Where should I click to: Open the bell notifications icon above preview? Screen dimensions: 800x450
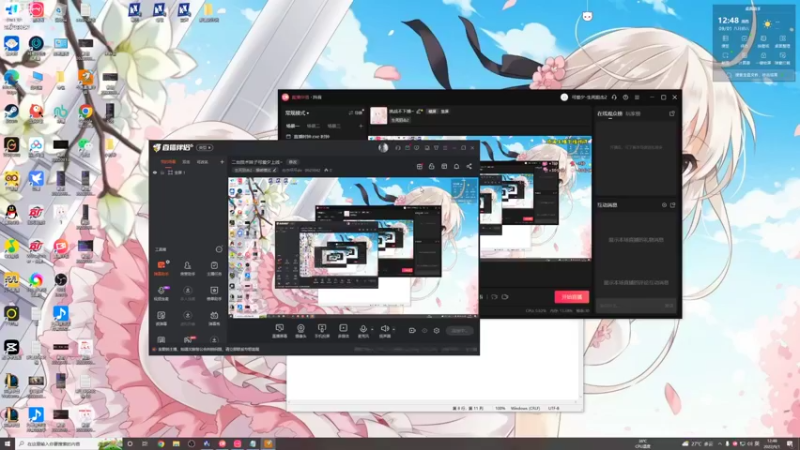click(456, 166)
